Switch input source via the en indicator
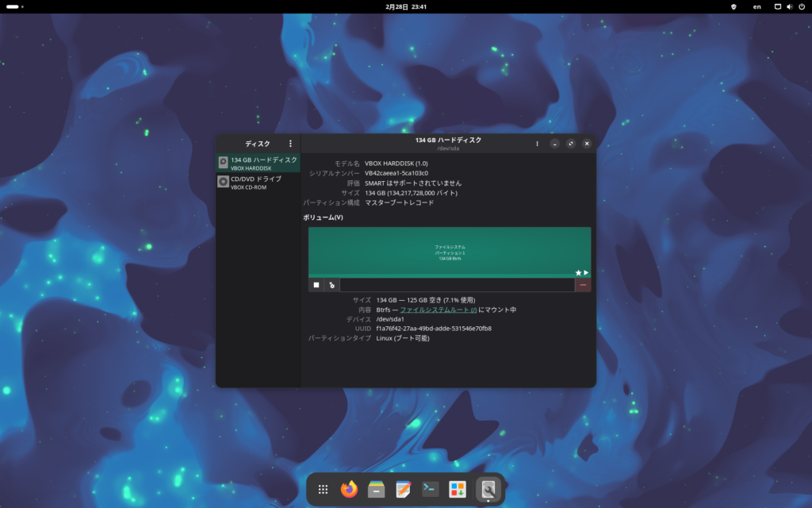The image size is (812, 508). pos(756,6)
